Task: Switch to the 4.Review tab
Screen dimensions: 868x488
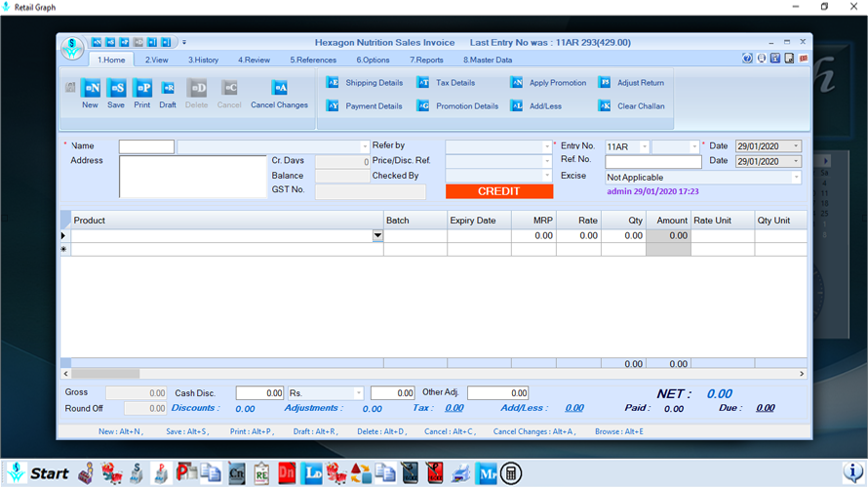Action: (255, 60)
